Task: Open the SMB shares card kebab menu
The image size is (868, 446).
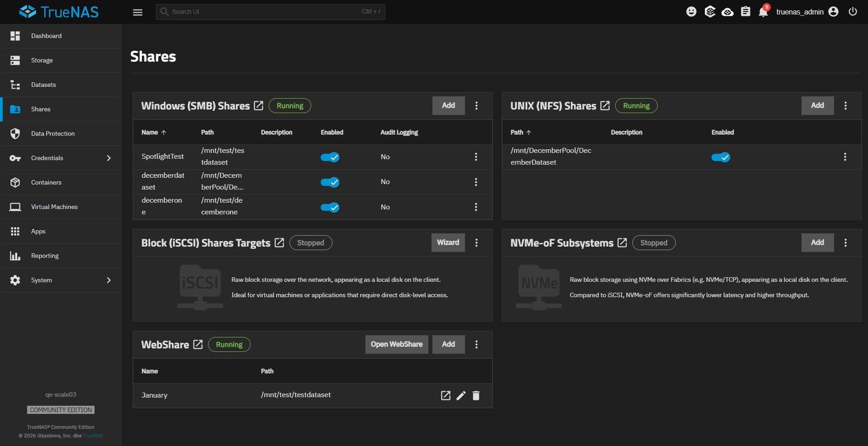Action: click(476, 105)
